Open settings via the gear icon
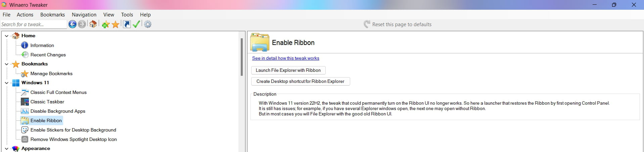Screen dimensions: 644x152 point(148,24)
